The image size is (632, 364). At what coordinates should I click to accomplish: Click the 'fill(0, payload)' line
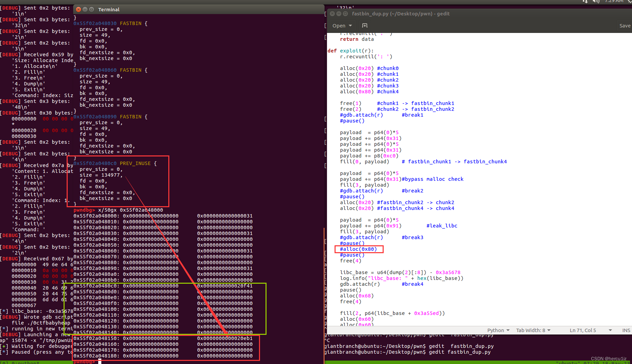coord(364,162)
